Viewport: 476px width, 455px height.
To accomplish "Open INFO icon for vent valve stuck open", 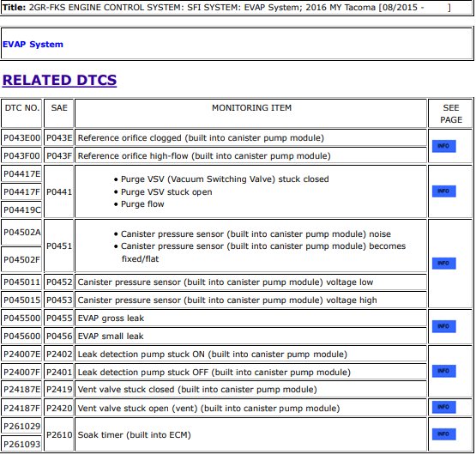I will (443, 407).
